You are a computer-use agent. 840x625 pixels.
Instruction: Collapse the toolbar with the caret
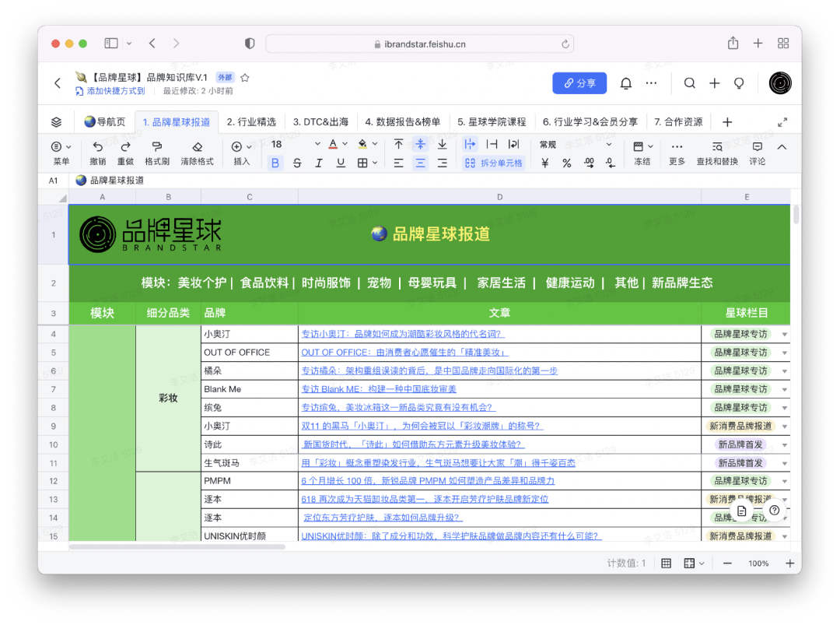pyautogui.click(x=782, y=147)
